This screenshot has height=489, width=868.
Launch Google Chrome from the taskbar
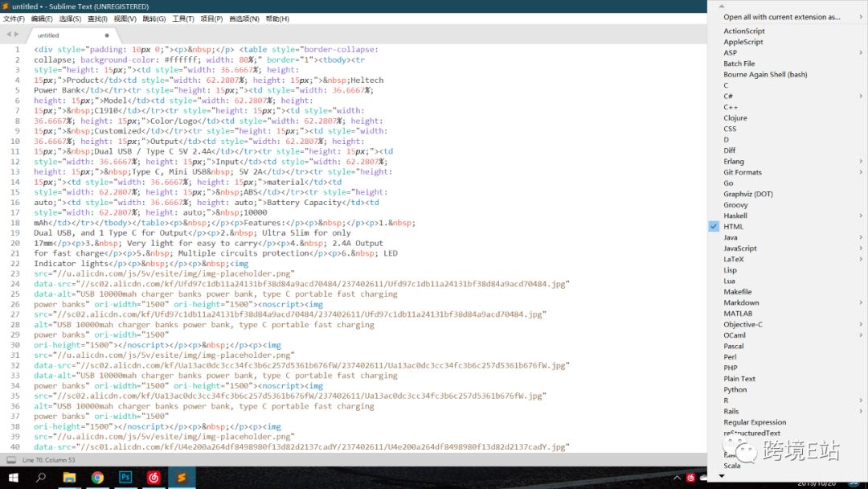coord(97,478)
